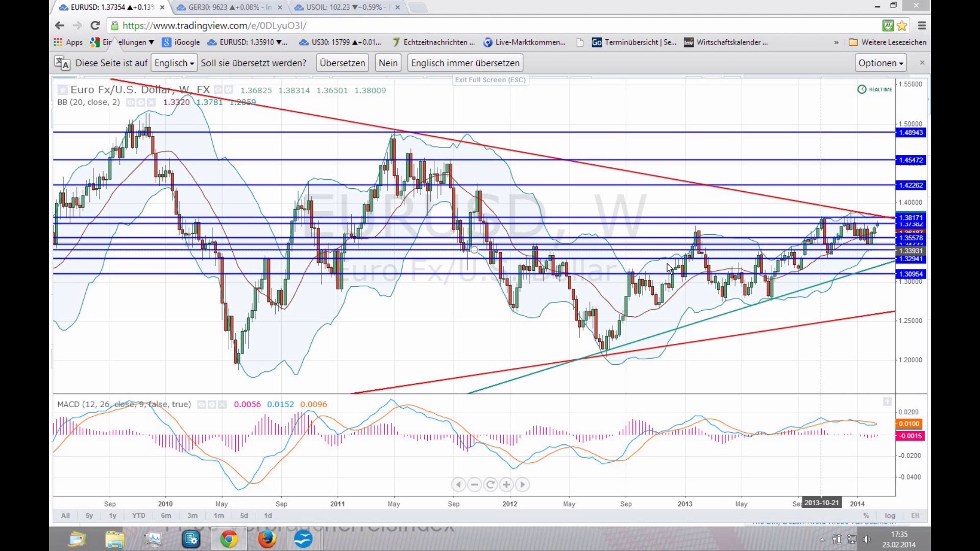Screen dimensions: 980x551
Task: Open Englisch language dropdown
Action: (174, 63)
